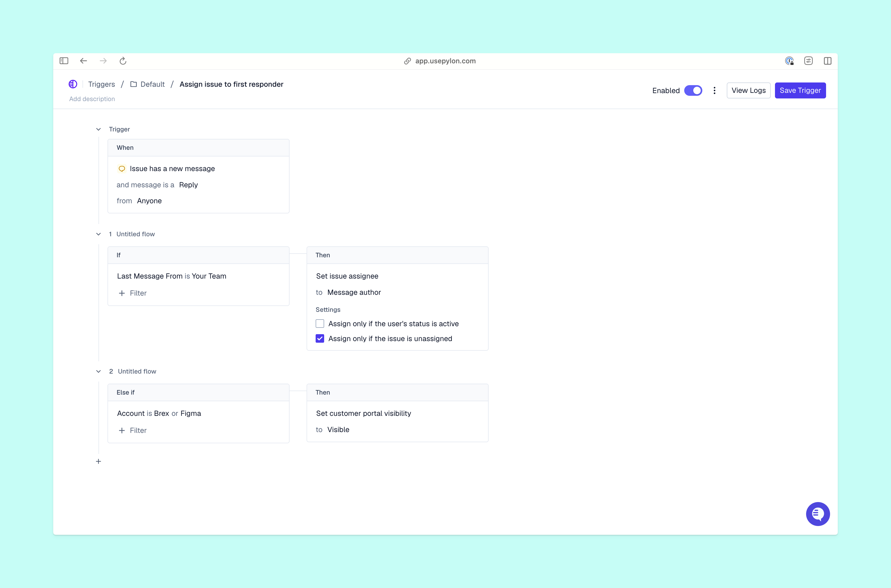Click the password manager extension icon
The height and width of the screenshot is (588, 891).
pyautogui.click(x=789, y=61)
